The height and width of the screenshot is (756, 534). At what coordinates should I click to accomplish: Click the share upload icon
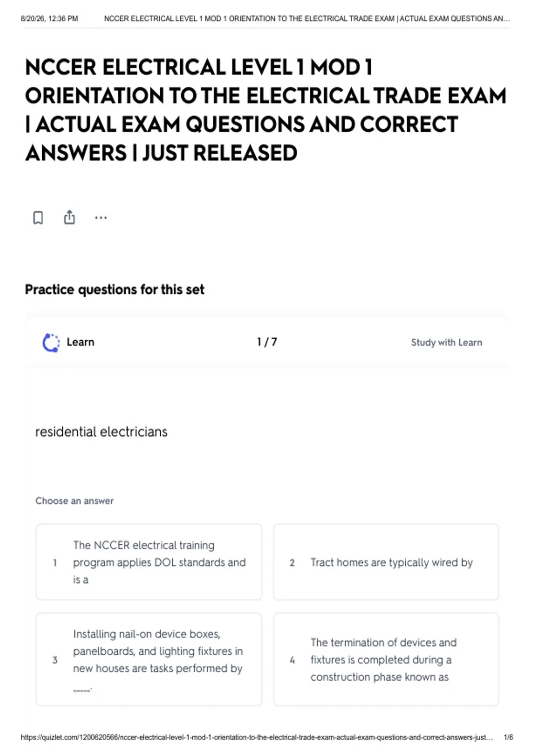click(x=69, y=217)
